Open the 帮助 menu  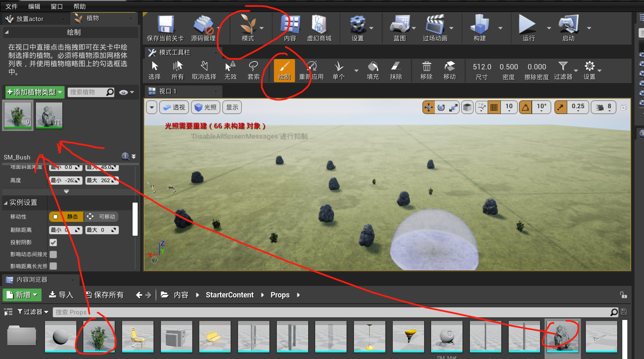pos(80,7)
